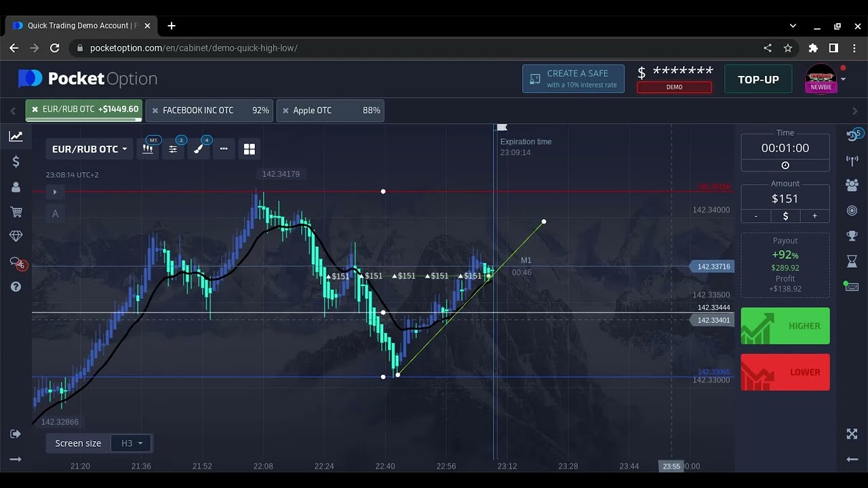Click the trade time 00:01:00 field
868x488 pixels.
(785, 148)
